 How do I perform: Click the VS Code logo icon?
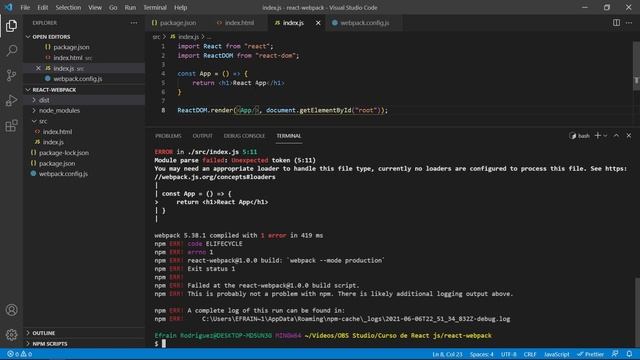8,7
